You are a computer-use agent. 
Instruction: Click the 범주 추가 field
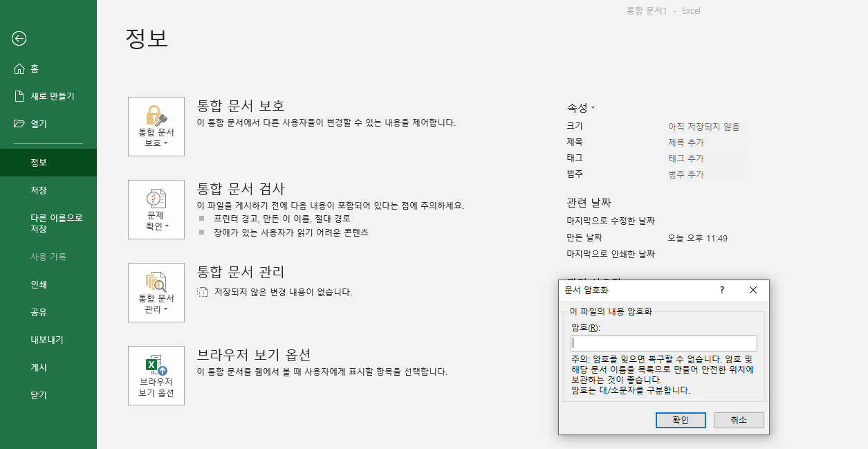tap(707, 174)
